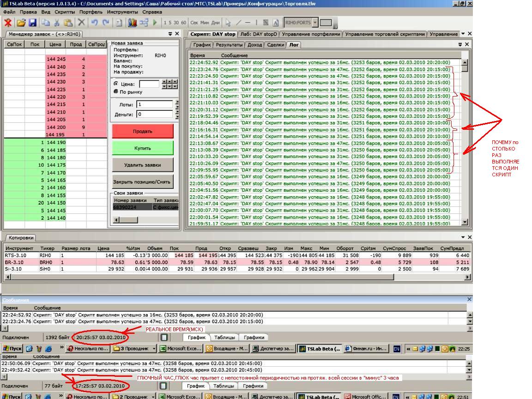Select the 'Мин' timeframe toggle in toolbar

point(205,23)
